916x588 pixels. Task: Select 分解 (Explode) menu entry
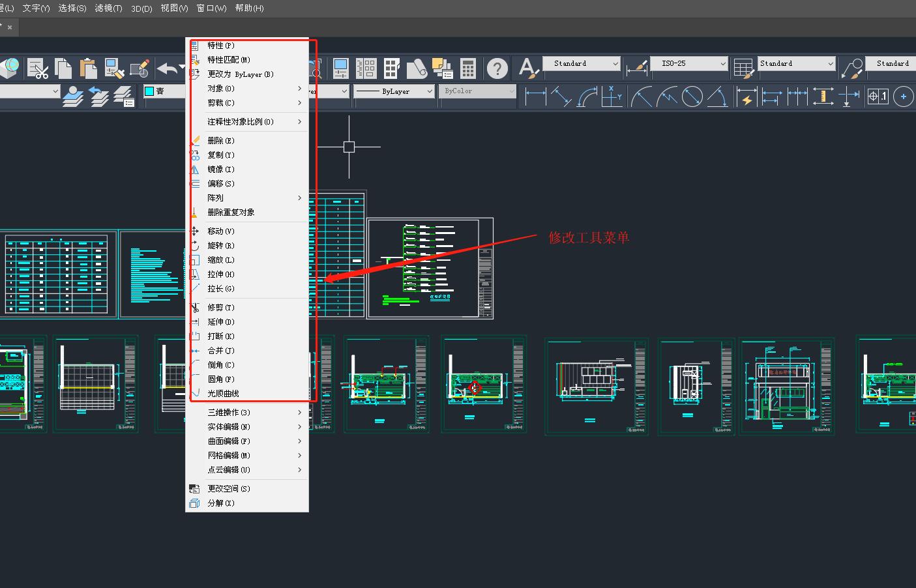(220, 503)
